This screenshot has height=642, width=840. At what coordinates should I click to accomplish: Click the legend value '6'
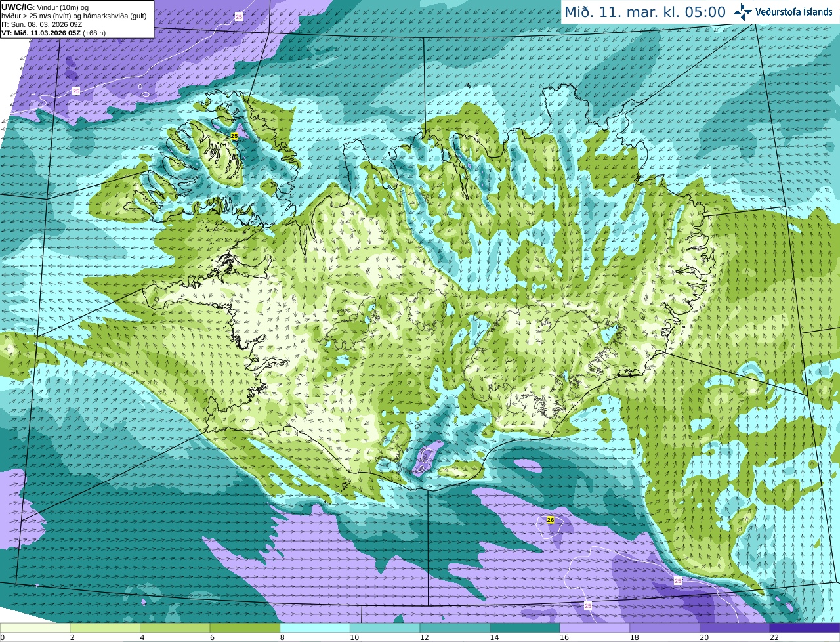tap(212, 637)
